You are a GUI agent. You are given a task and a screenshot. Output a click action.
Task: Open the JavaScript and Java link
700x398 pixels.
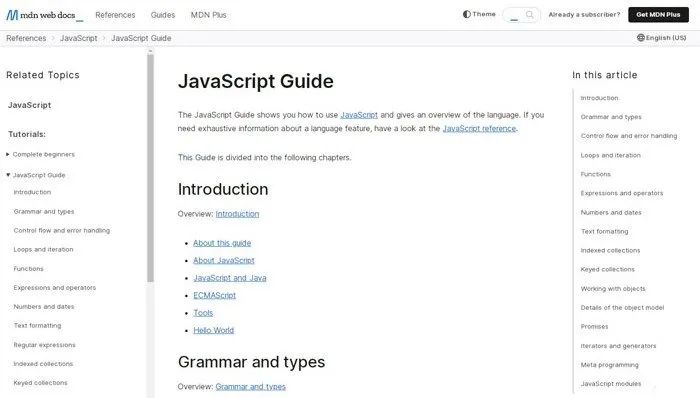pos(230,278)
